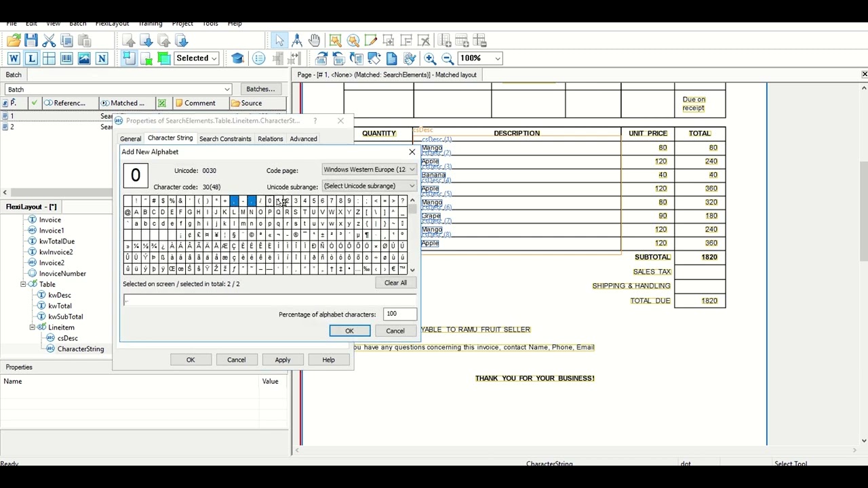Click the Clear All button

coord(395,283)
